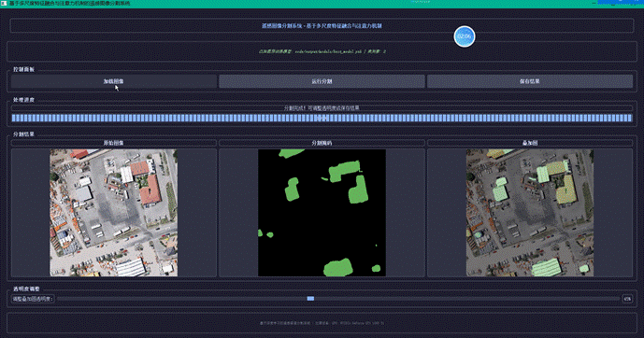Click the 叠加图 panel header
644x338 pixels.
530,143
